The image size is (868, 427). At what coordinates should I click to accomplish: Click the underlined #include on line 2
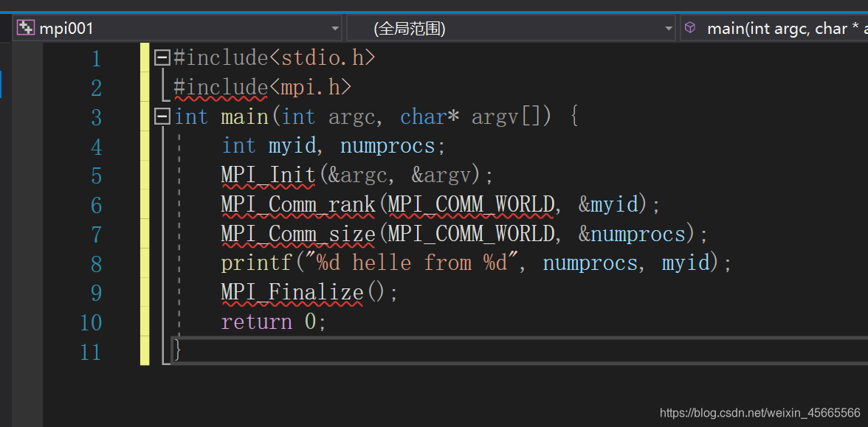221,87
